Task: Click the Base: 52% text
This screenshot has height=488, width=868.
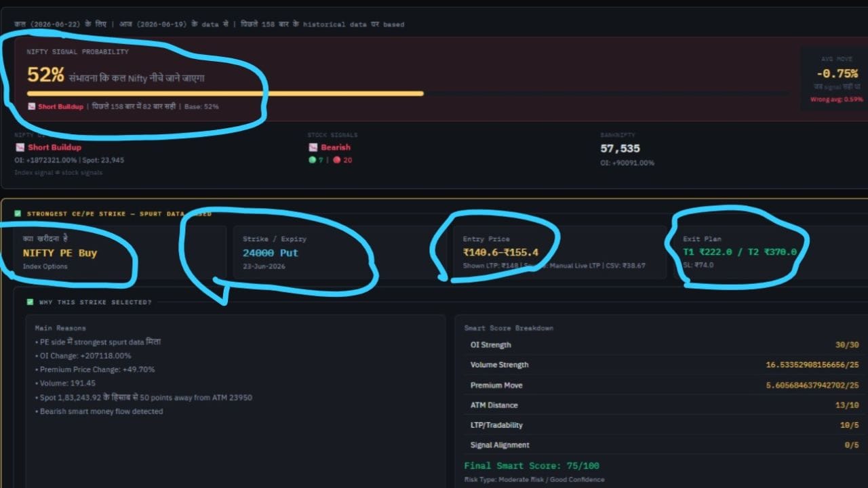Action: tap(201, 106)
